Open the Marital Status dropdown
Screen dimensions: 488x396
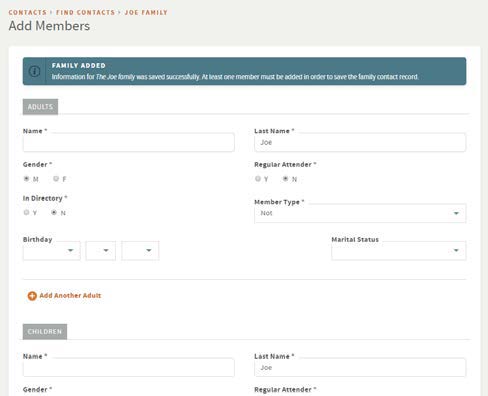pos(399,251)
